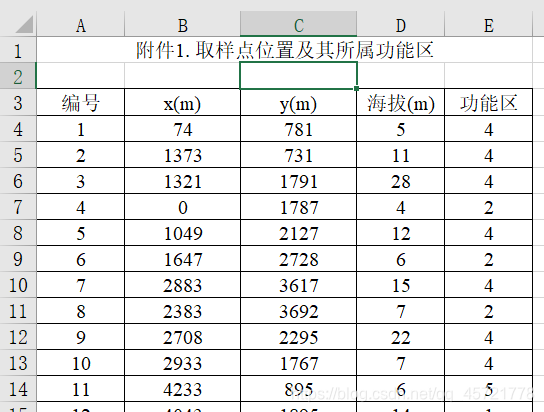
Task: Click the fill handle of cell C2
Action: coord(357,89)
